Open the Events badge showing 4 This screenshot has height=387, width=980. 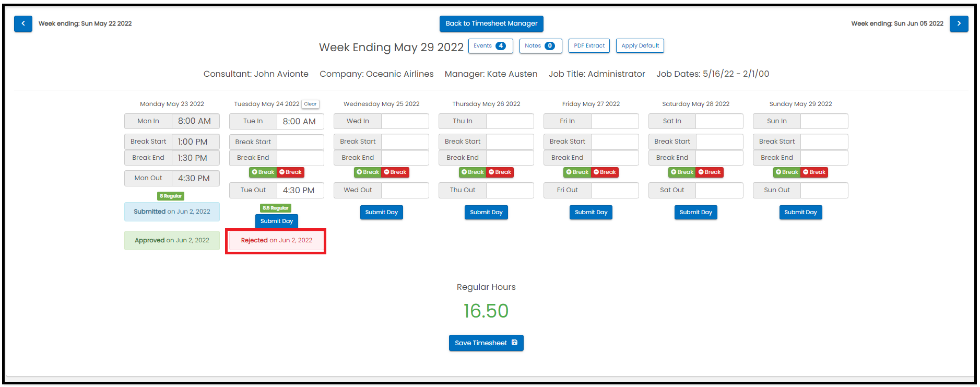490,46
